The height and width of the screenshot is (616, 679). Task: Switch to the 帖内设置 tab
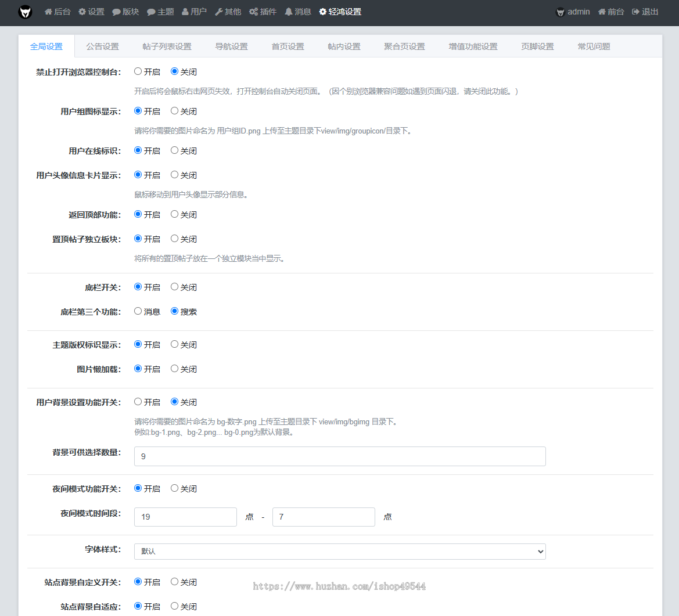tap(344, 46)
